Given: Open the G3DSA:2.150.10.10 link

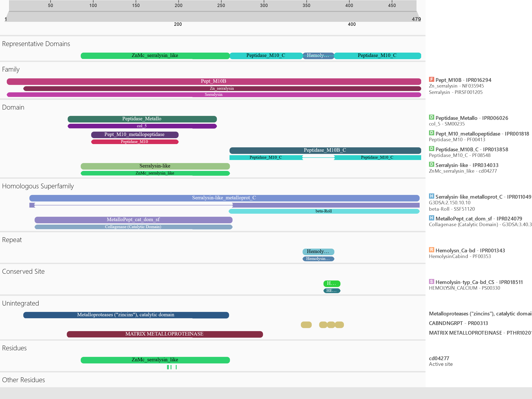Looking at the screenshot, I should pos(450,203).
